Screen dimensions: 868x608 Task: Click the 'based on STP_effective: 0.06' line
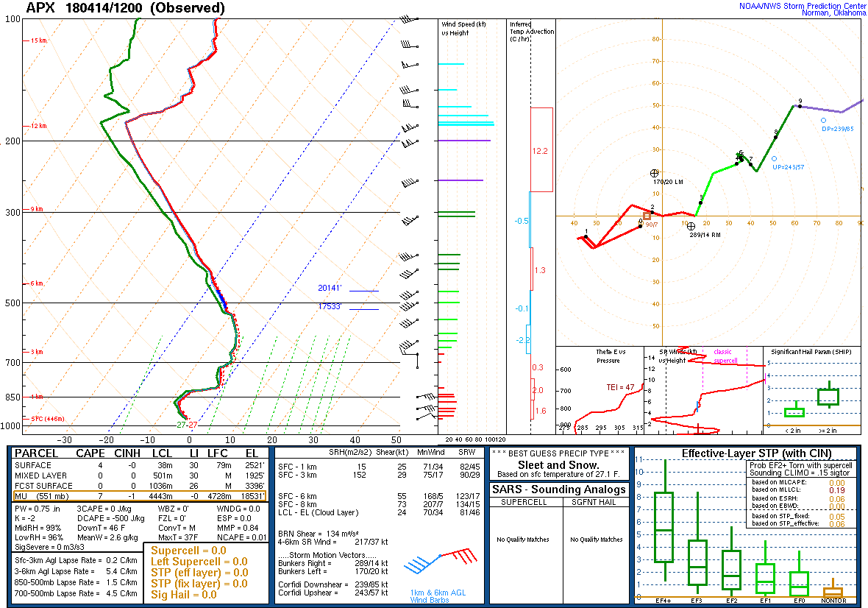click(x=797, y=523)
